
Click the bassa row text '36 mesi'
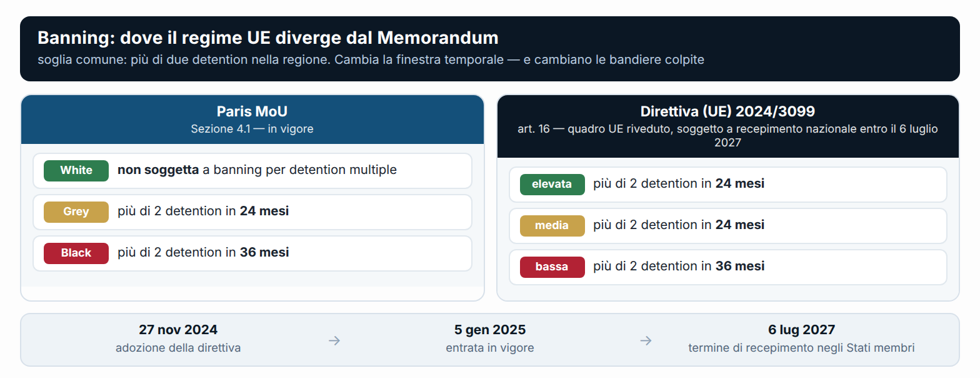click(x=740, y=266)
